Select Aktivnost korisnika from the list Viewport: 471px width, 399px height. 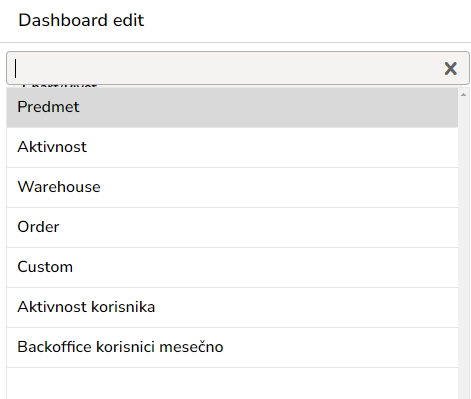(232, 307)
